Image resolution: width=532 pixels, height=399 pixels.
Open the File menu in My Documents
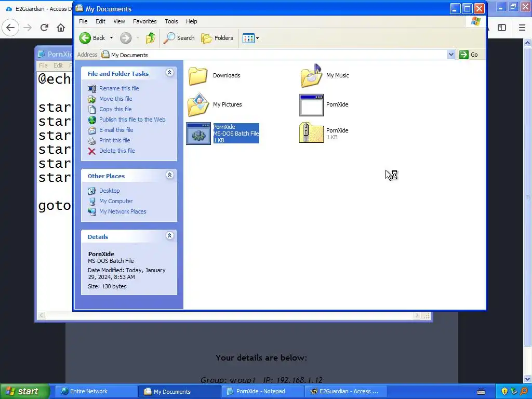point(83,21)
